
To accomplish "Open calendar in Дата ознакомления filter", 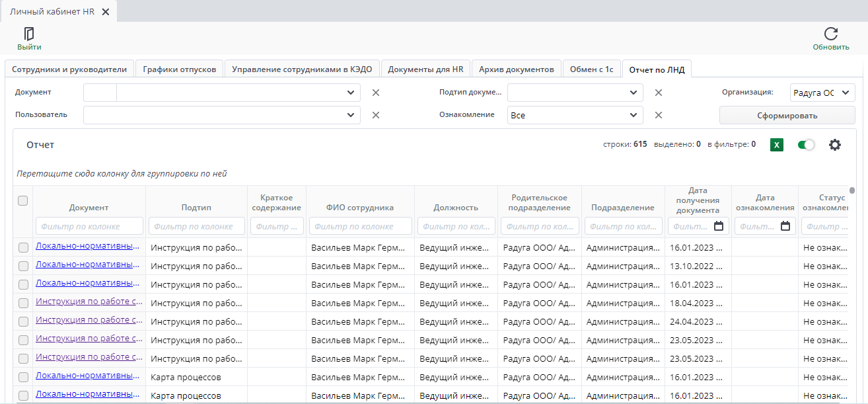I will coord(785,226).
